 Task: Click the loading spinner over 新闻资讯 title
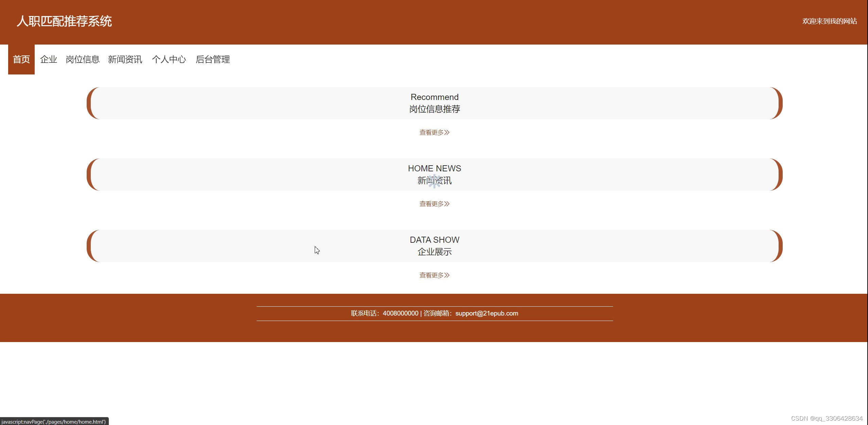click(434, 181)
